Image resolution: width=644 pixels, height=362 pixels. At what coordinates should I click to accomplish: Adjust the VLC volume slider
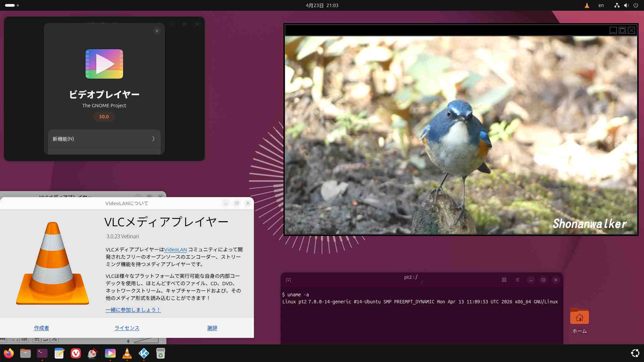click(x=147, y=341)
